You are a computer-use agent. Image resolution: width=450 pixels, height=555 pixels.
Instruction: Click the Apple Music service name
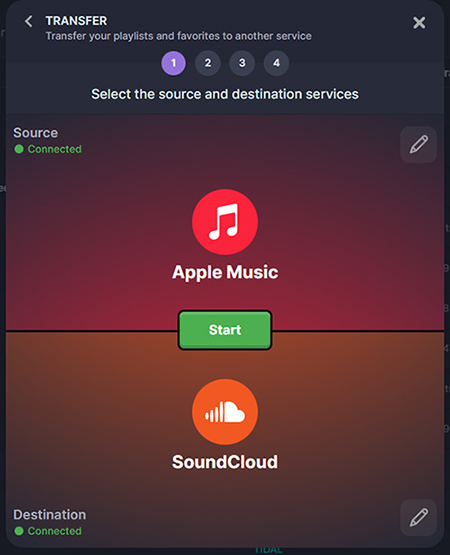pyautogui.click(x=225, y=273)
